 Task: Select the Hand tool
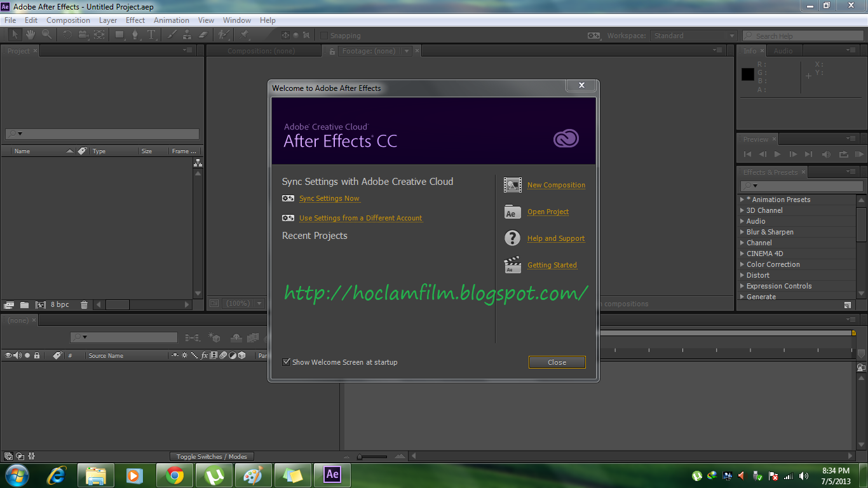[x=30, y=35]
